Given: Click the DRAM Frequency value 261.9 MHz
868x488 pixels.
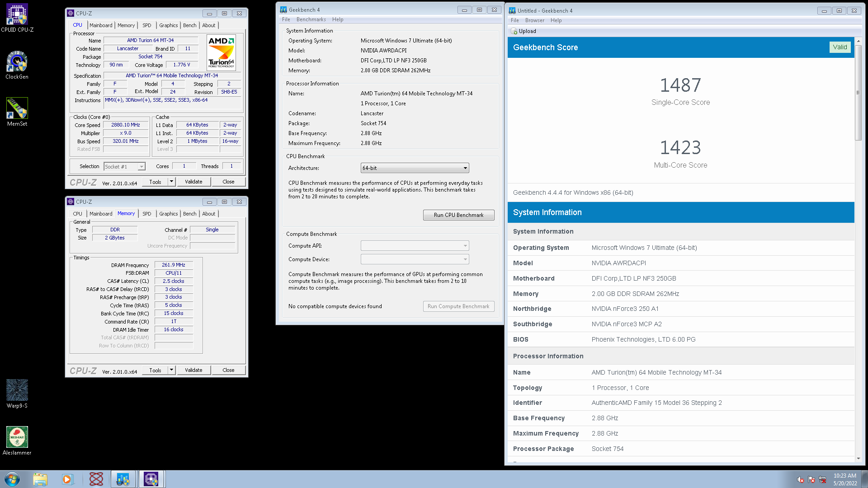Looking at the screenshot, I should pos(174,265).
